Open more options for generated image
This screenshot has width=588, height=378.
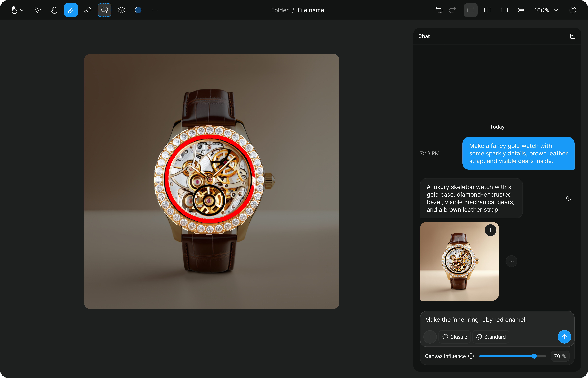click(x=511, y=261)
